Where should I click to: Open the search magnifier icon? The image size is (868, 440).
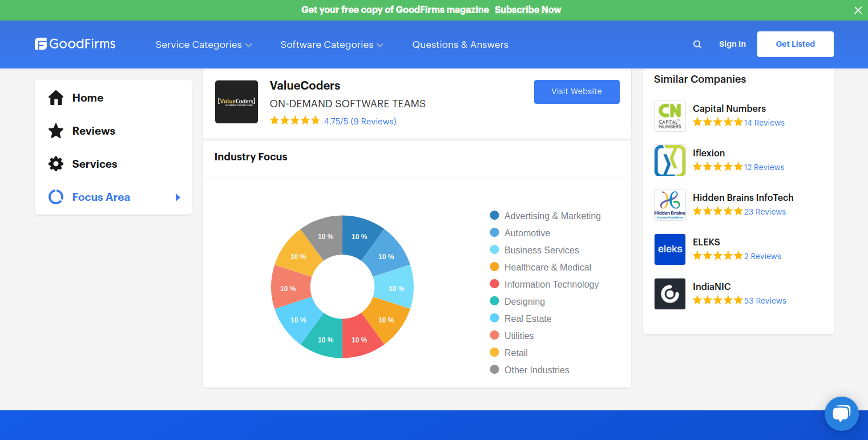[697, 44]
